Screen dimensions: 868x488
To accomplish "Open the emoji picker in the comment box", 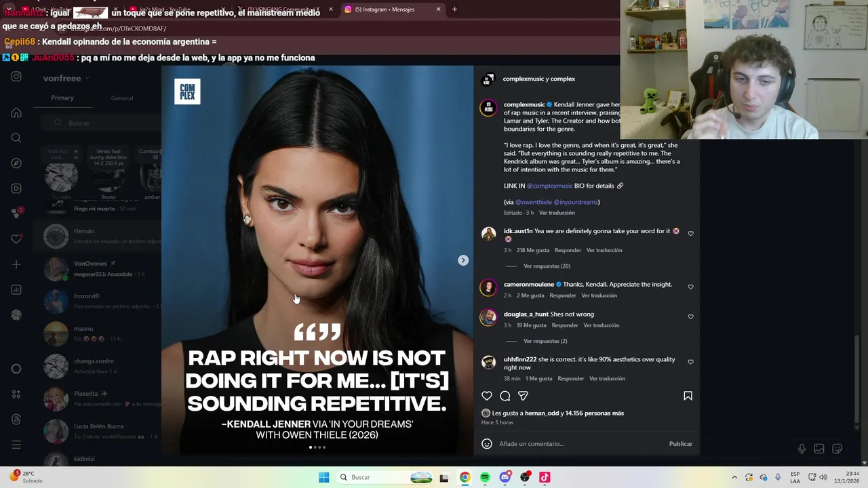I will click(x=486, y=444).
